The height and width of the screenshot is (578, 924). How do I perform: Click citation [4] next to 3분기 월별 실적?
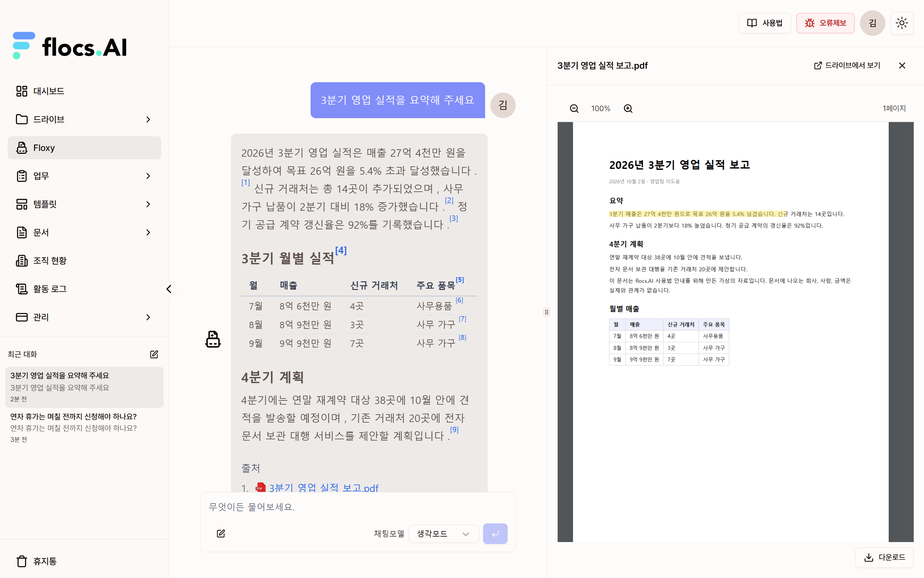(x=341, y=250)
